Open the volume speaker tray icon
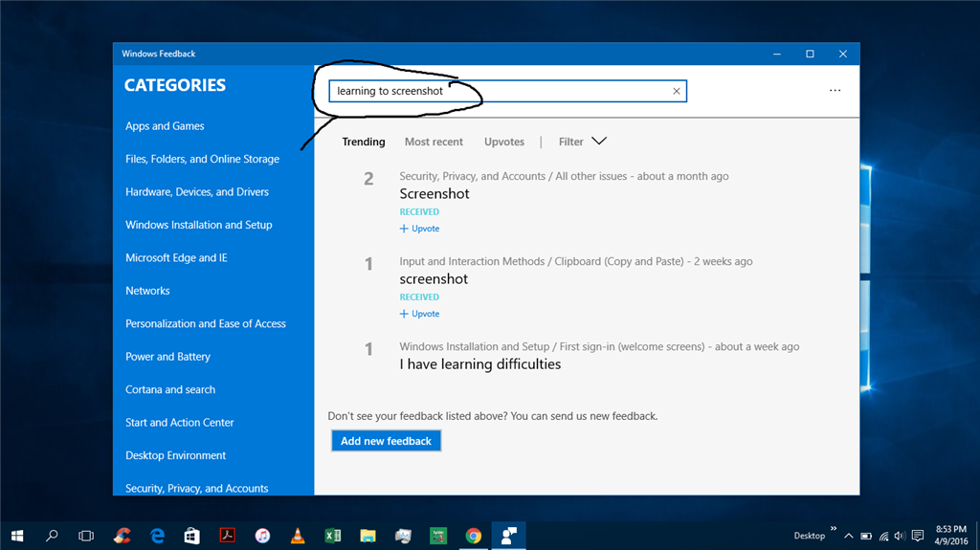 900,536
